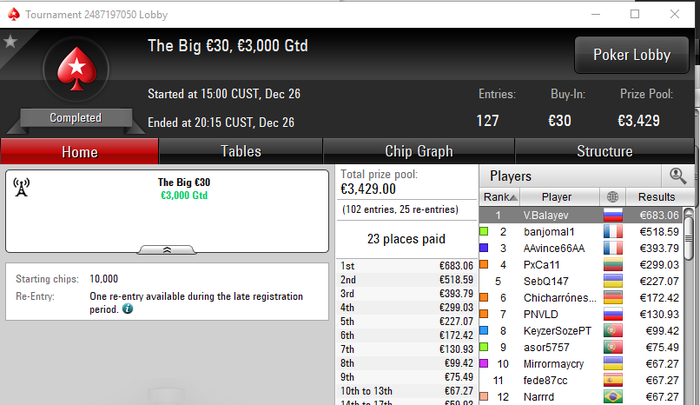Click purple color label beside Mirrormaycry
This screenshot has width=700, height=405.
(483, 363)
